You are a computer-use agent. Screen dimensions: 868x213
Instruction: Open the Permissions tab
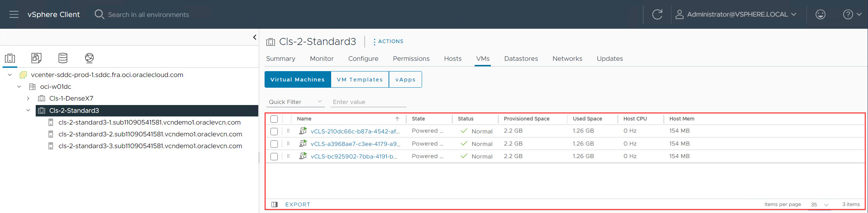click(x=411, y=59)
